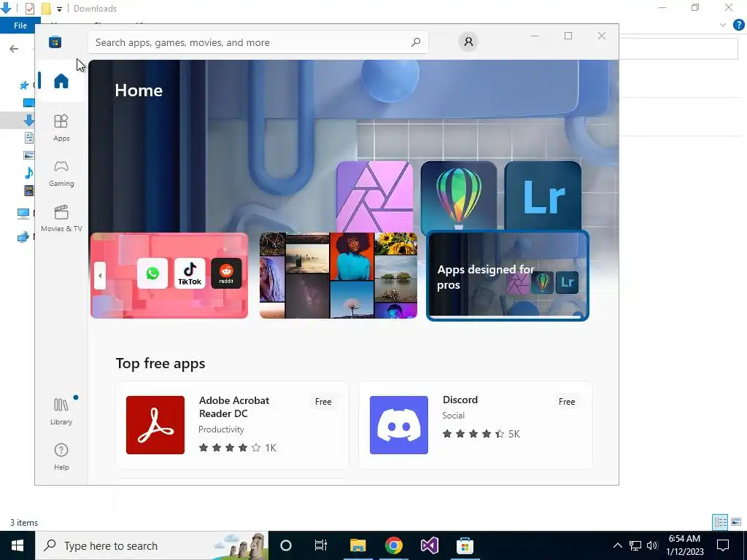
Task: Click the Microsoft Store logo icon
Action: click(55, 42)
